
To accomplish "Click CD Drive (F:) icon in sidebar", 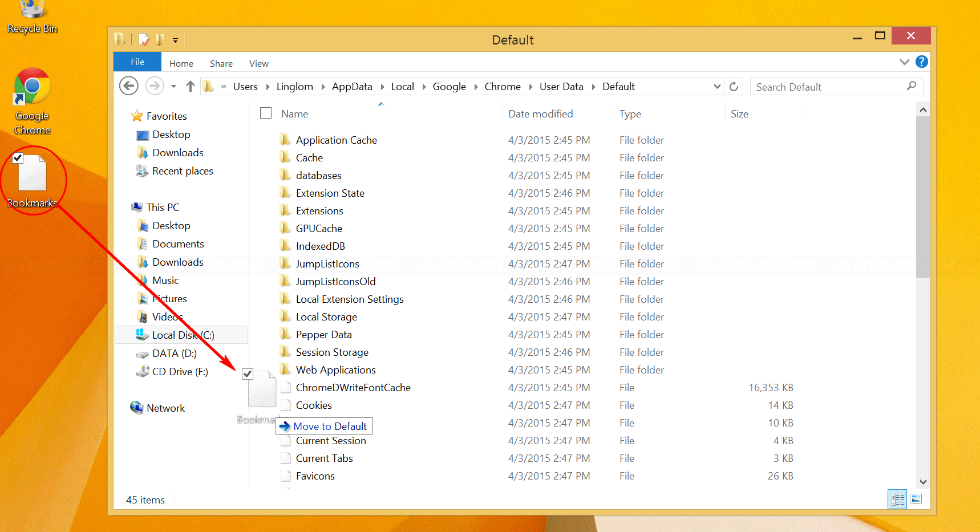I will click(142, 371).
